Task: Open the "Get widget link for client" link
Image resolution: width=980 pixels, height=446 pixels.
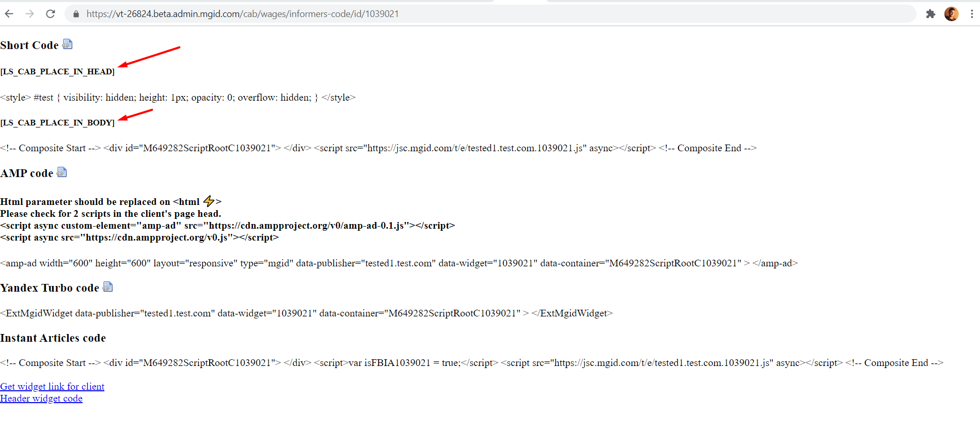Action: [52, 387]
